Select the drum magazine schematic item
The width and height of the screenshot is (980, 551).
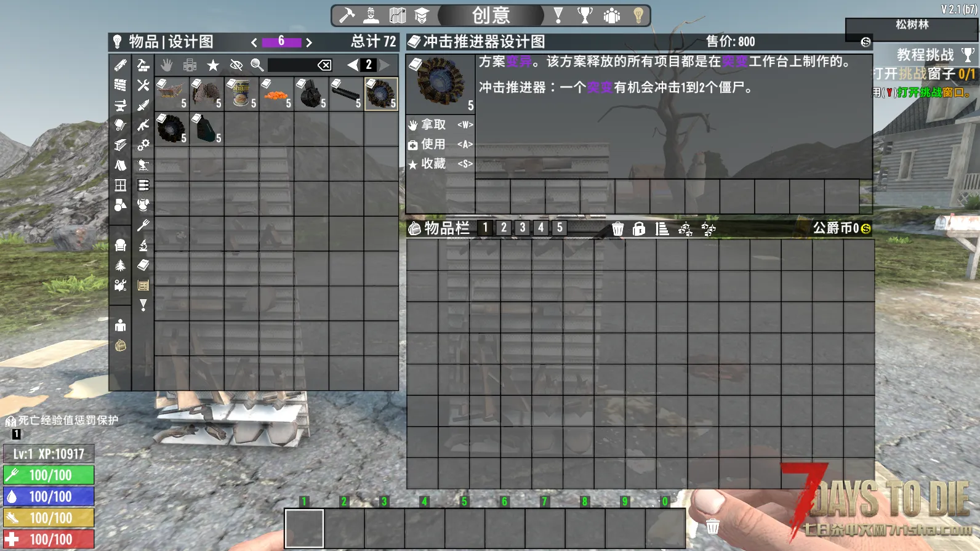[x=311, y=94]
